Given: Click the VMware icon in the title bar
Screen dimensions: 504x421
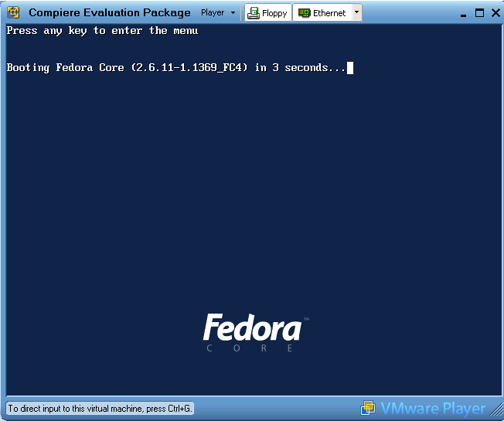Looking at the screenshot, I should coord(13,12).
